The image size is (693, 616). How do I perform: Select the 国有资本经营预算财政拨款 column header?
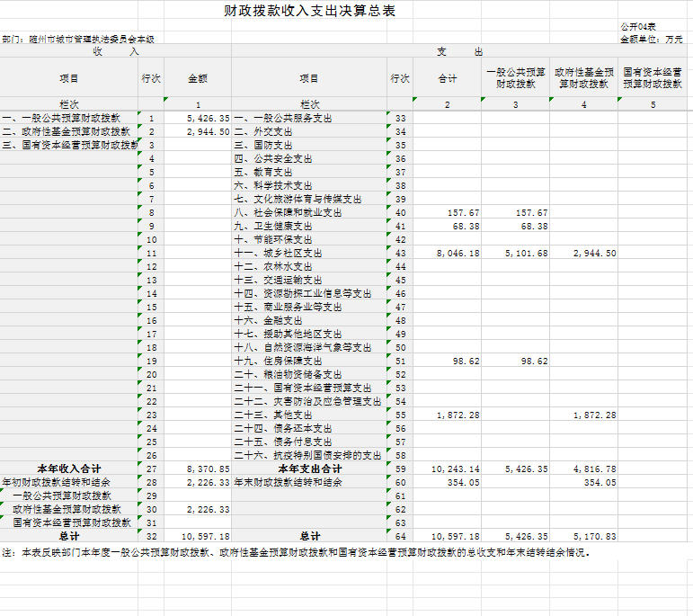click(653, 77)
